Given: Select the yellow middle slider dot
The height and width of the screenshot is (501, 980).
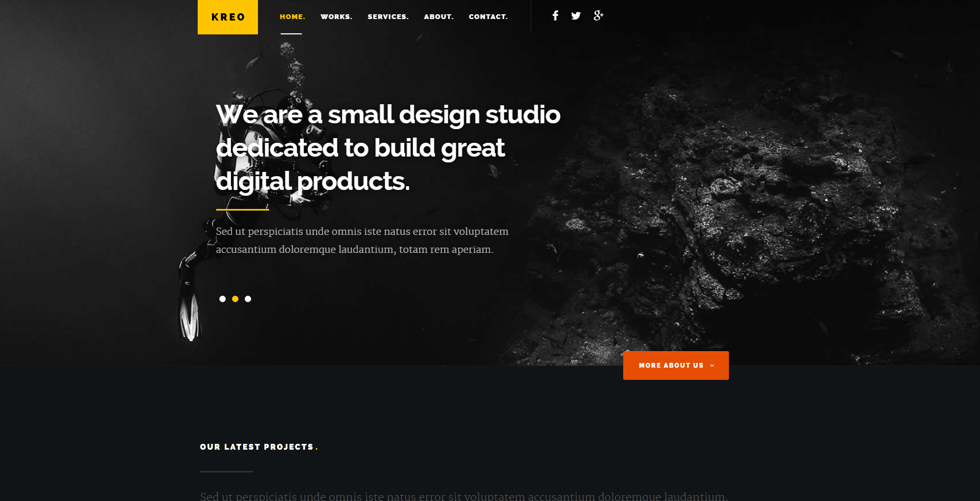Looking at the screenshot, I should click(x=235, y=299).
